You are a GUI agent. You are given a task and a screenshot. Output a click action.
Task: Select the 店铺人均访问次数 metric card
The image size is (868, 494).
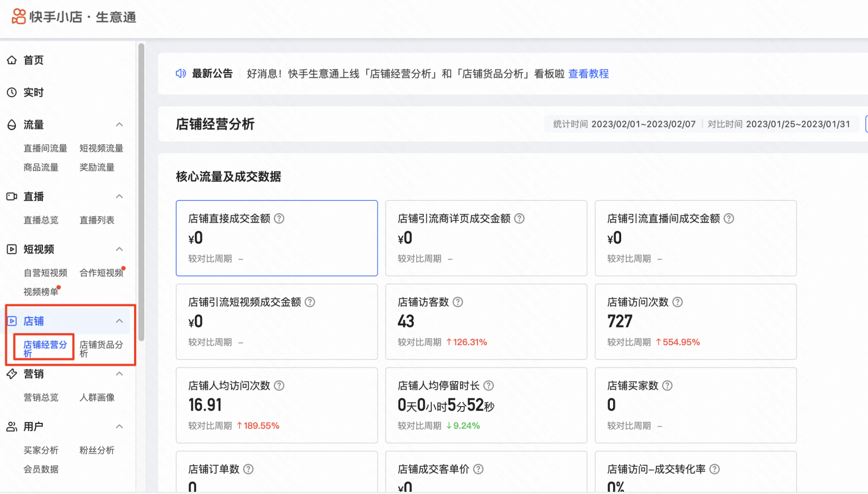(x=277, y=406)
